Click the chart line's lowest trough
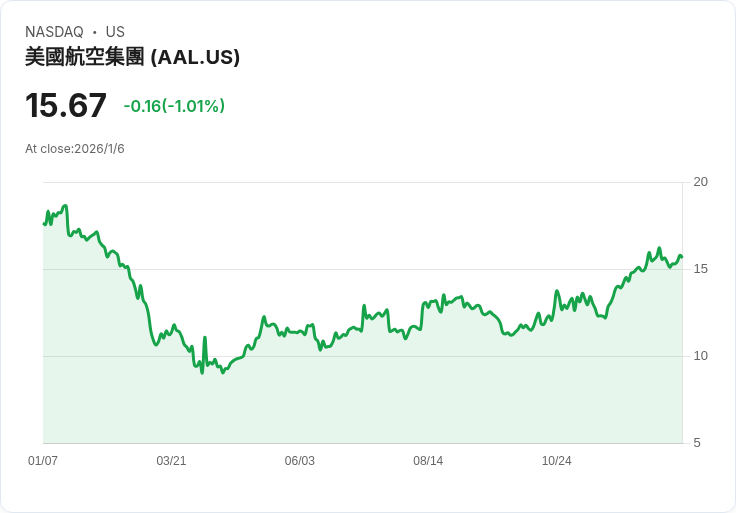This screenshot has width=736, height=513. (202, 373)
